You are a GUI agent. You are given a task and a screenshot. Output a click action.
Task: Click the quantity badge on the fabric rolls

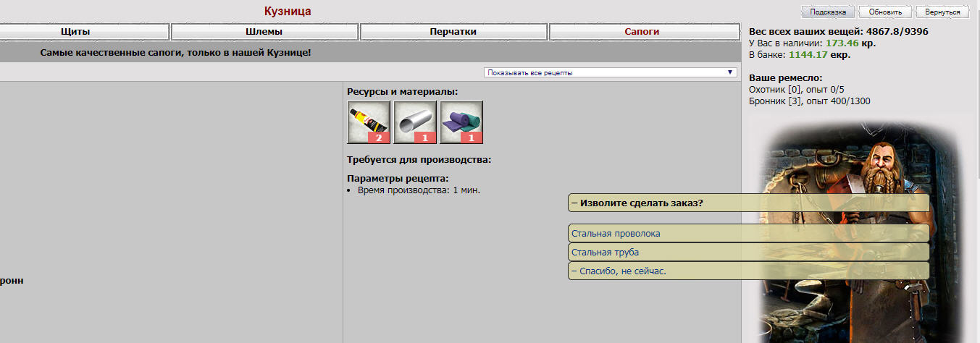pyautogui.click(x=471, y=137)
